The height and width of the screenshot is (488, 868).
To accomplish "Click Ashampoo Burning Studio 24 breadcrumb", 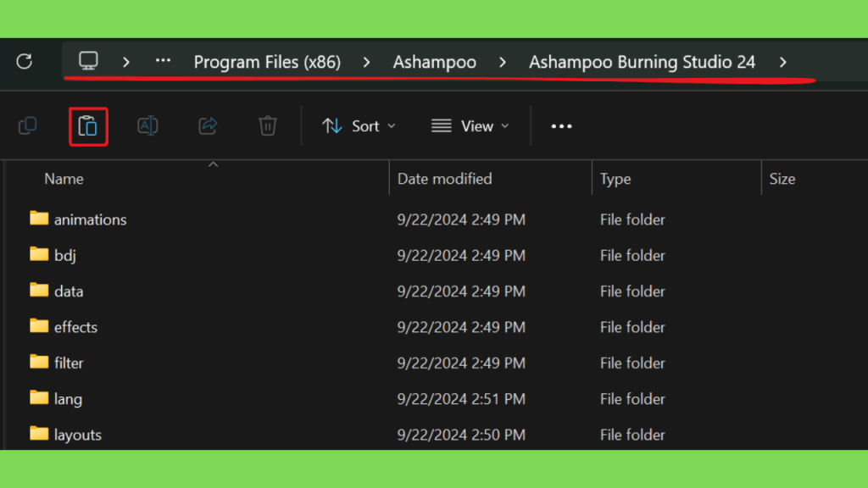I will coord(643,62).
